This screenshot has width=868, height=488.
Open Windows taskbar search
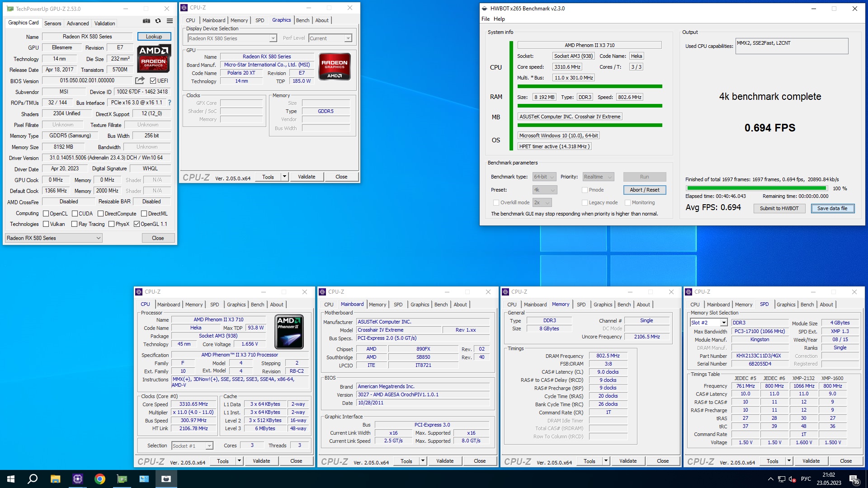click(x=33, y=479)
